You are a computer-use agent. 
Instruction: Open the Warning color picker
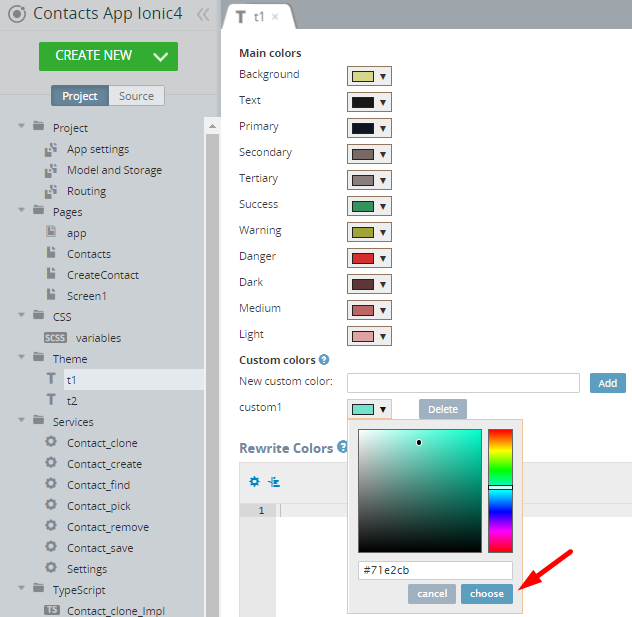tap(369, 232)
